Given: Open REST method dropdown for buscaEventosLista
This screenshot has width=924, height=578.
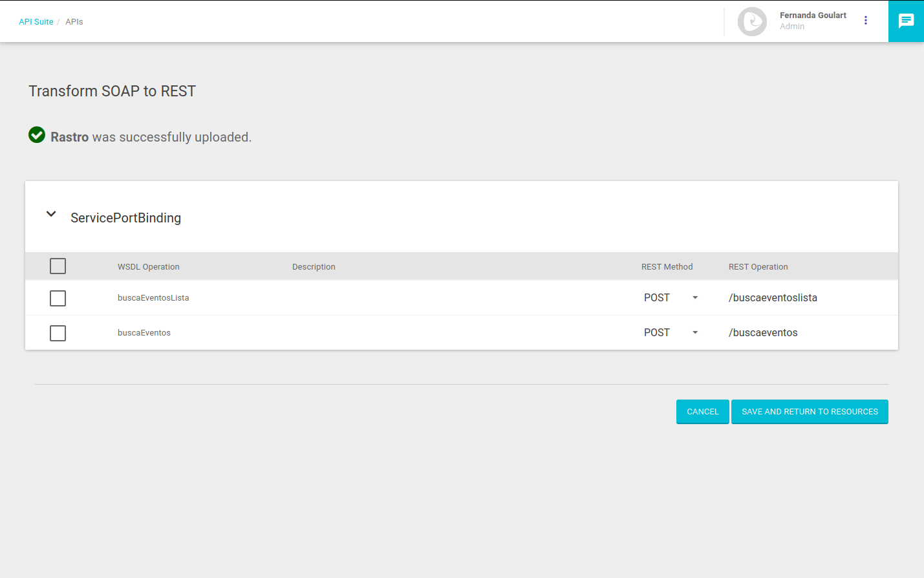Looking at the screenshot, I should coord(671,298).
